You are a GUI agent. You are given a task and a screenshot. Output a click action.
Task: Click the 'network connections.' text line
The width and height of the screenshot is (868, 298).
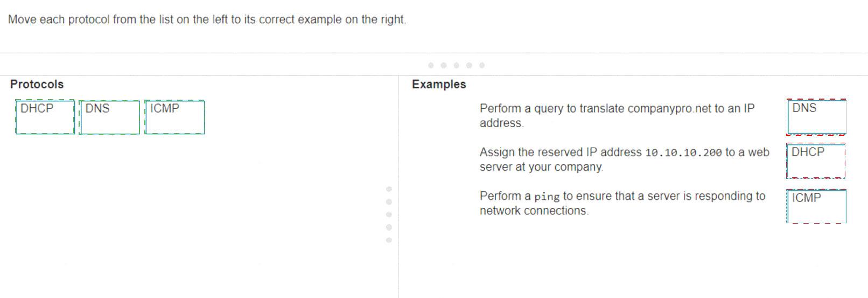[534, 211]
